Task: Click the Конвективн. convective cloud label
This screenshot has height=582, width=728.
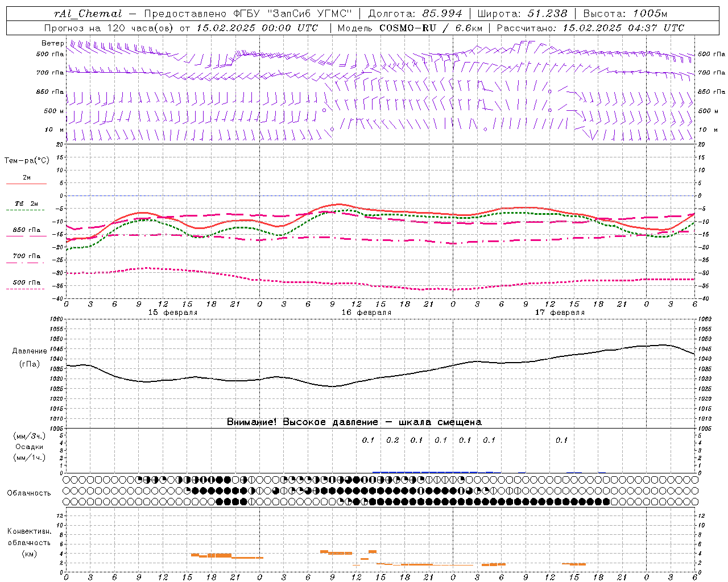Action: coord(29,531)
